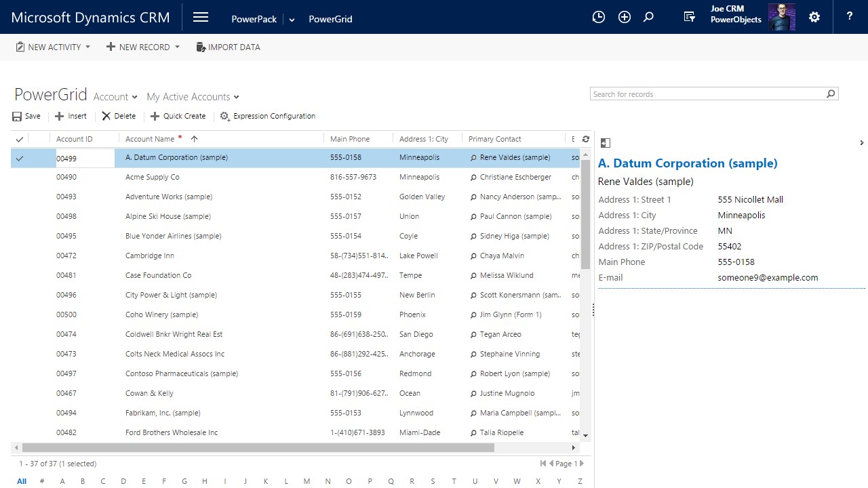The image size is (868, 488).
Task: Click the Import Data icon
Action: pyautogui.click(x=201, y=47)
